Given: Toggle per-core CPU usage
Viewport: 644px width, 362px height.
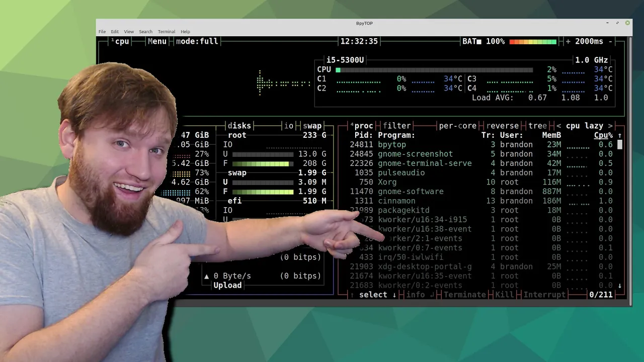Looking at the screenshot, I should point(458,126).
